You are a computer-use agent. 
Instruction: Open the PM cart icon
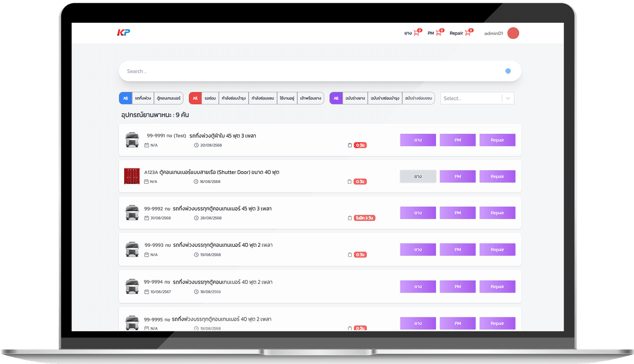(x=439, y=33)
